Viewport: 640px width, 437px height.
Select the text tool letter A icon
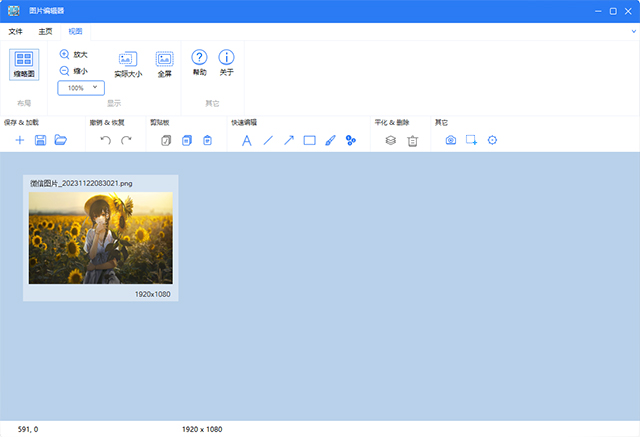pos(247,140)
